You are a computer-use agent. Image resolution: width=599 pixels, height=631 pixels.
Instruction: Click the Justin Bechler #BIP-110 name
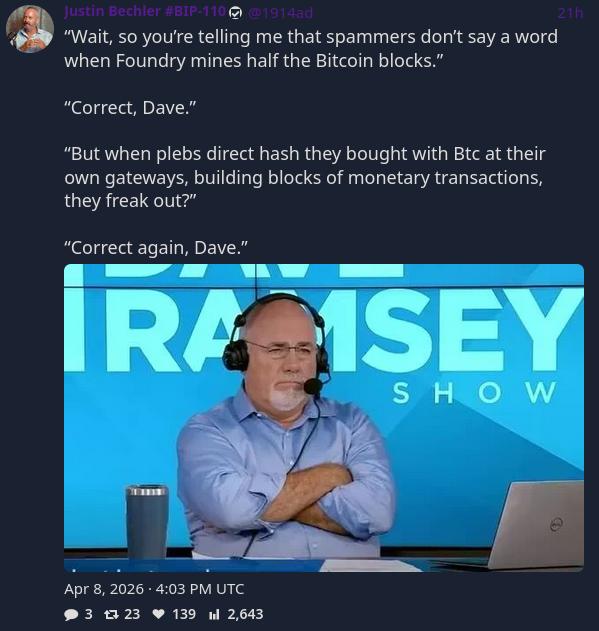(145, 11)
